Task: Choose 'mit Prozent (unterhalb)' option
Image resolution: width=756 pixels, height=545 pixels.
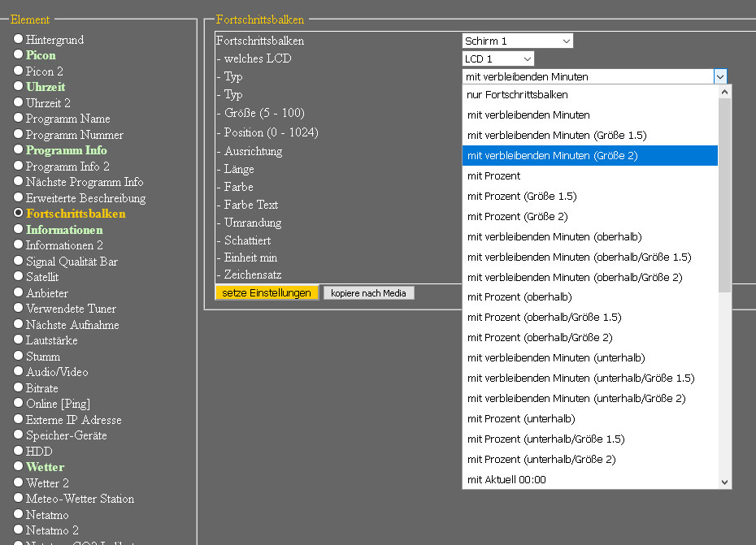Action: [x=590, y=419]
